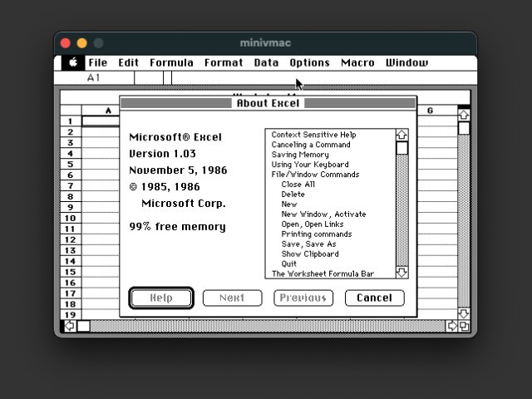Click the A1 cell reference box
The image size is (532, 399).
(x=94, y=78)
